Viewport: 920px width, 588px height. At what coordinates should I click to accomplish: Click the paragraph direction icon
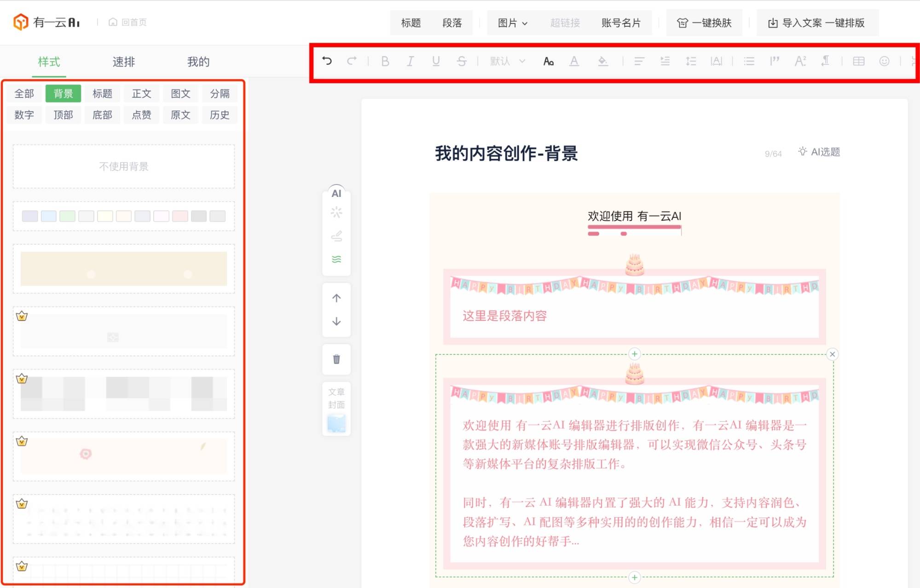(x=826, y=61)
